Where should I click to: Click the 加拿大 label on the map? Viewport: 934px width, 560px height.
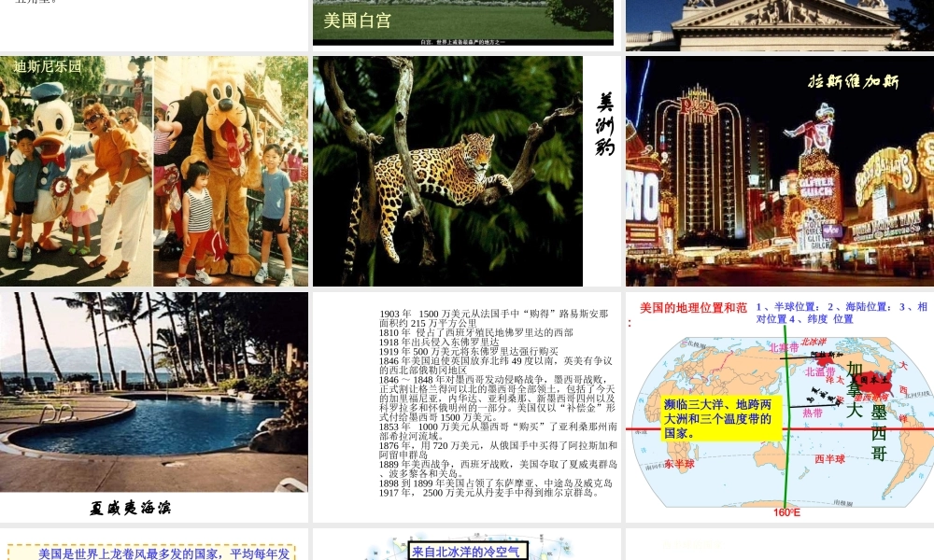point(855,389)
